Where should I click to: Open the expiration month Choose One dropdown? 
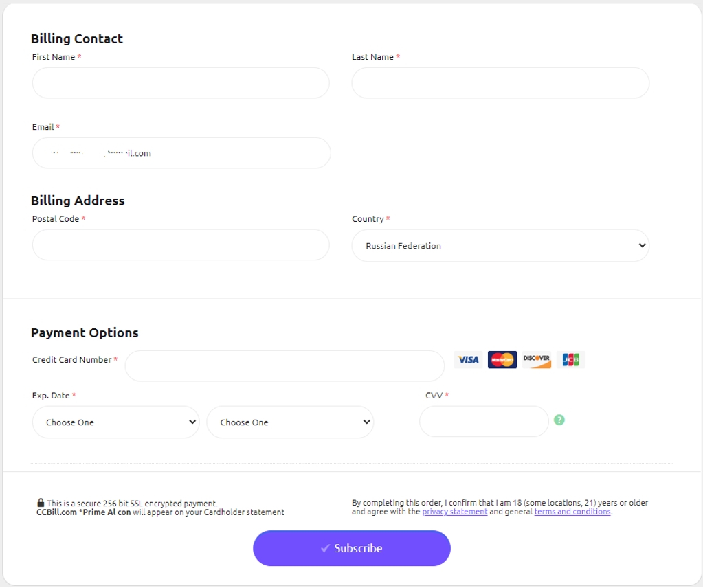115,422
